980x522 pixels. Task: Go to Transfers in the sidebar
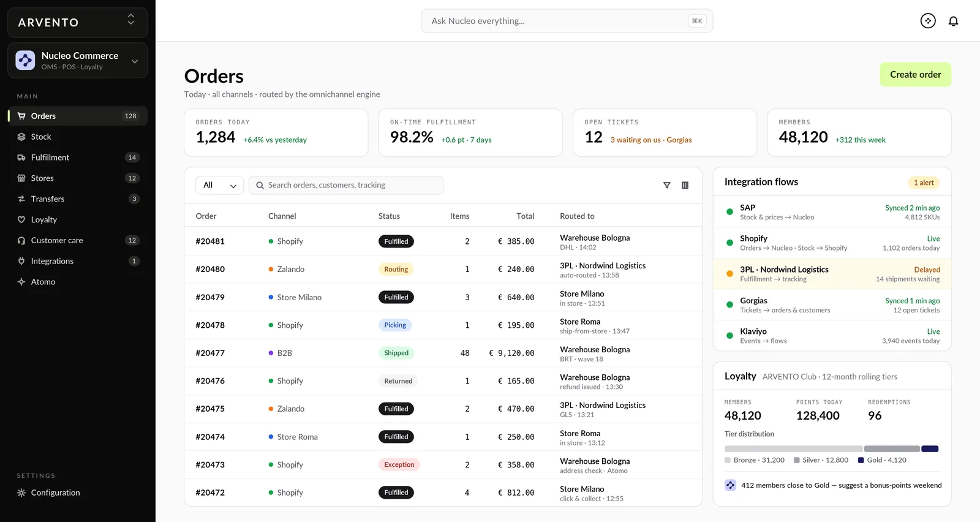(78, 199)
